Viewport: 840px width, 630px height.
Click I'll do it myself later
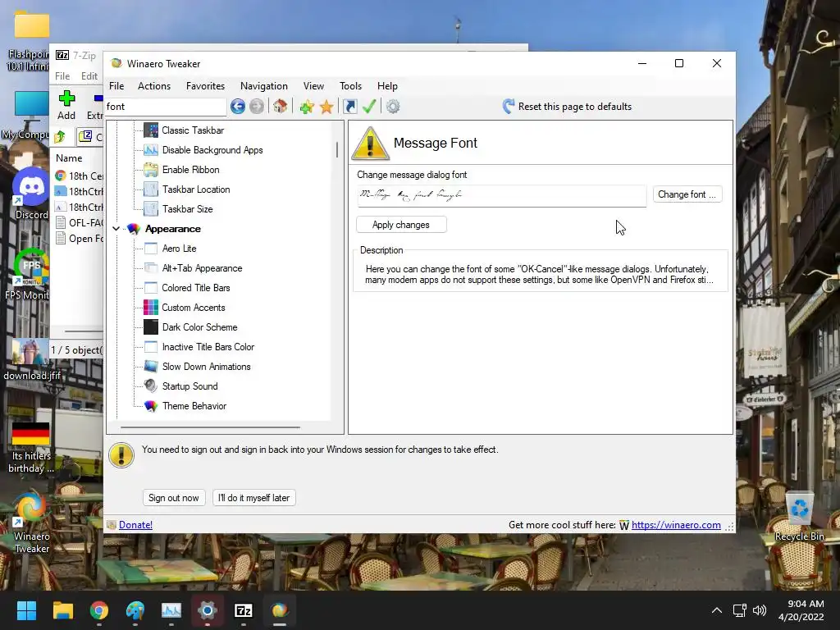253,498
